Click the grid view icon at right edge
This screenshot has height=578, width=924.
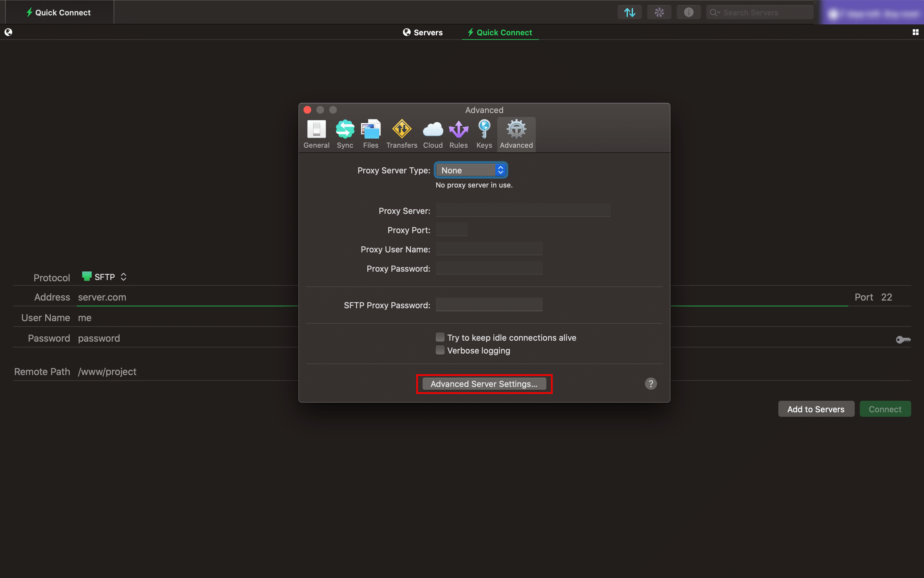915,32
